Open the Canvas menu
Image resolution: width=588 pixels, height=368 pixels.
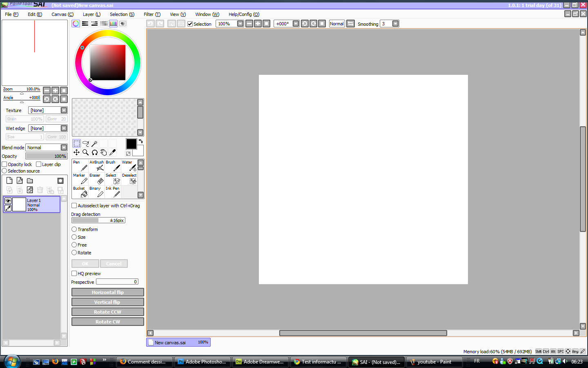coord(62,14)
